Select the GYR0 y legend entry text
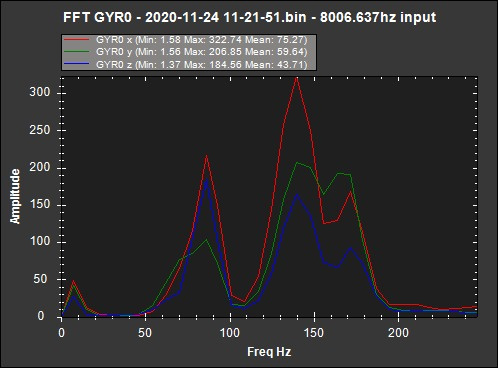 coord(201,52)
